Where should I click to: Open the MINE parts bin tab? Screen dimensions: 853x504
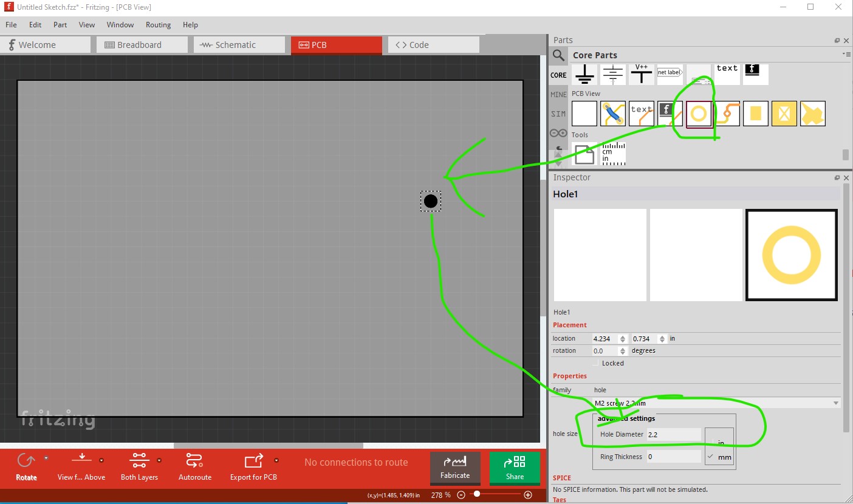pyautogui.click(x=558, y=95)
